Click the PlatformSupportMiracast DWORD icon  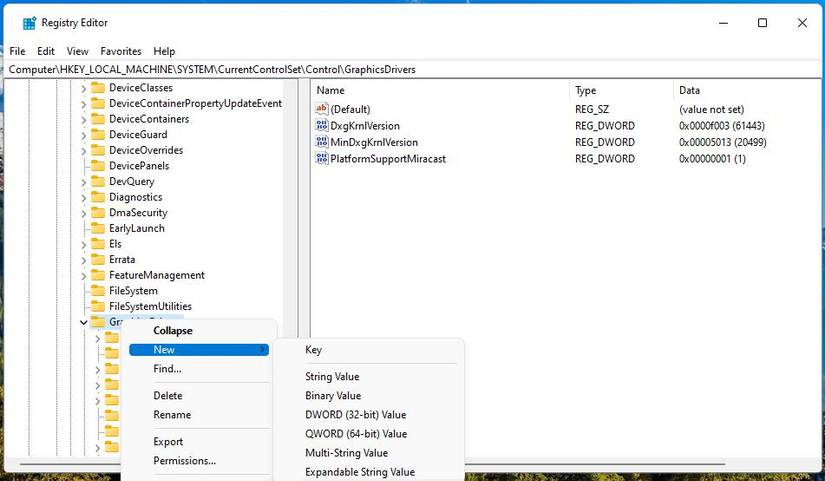pyautogui.click(x=321, y=158)
